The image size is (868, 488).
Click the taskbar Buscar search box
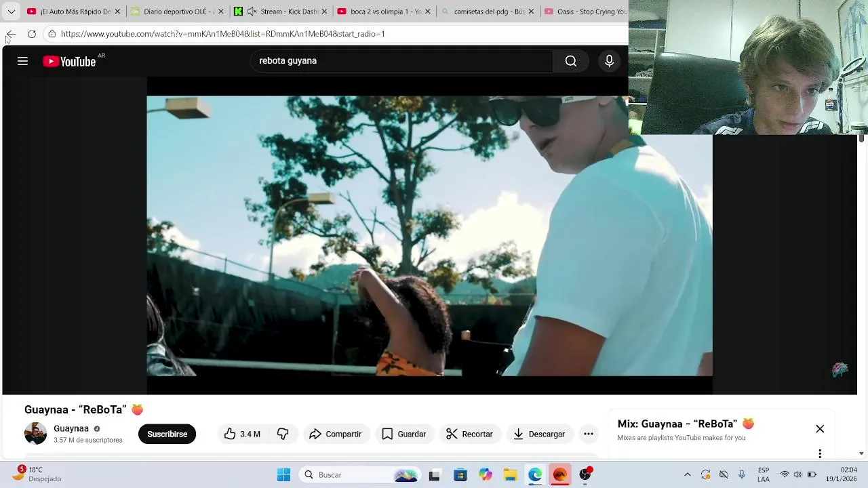pos(359,475)
